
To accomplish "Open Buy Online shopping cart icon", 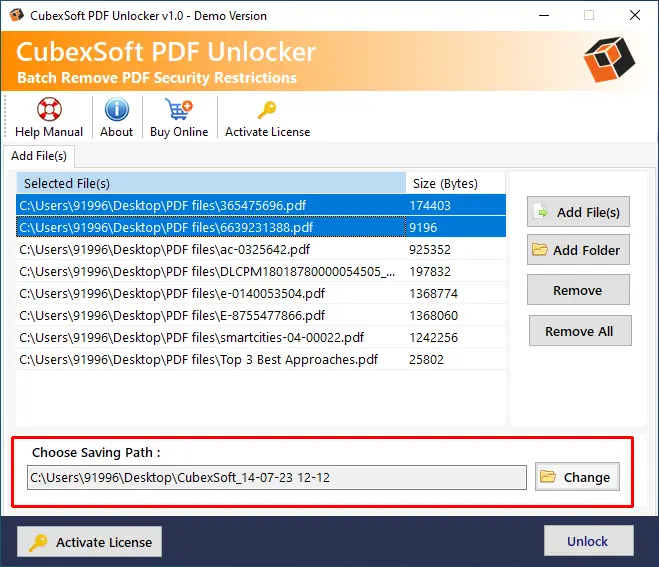I will (x=179, y=110).
